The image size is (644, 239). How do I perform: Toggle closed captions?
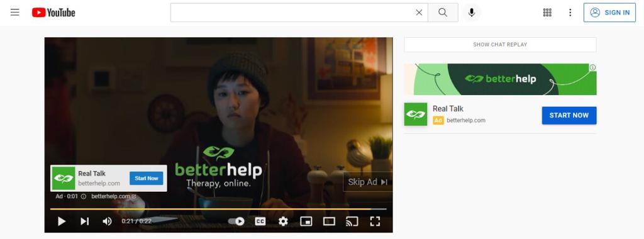pyautogui.click(x=260, y=221)
